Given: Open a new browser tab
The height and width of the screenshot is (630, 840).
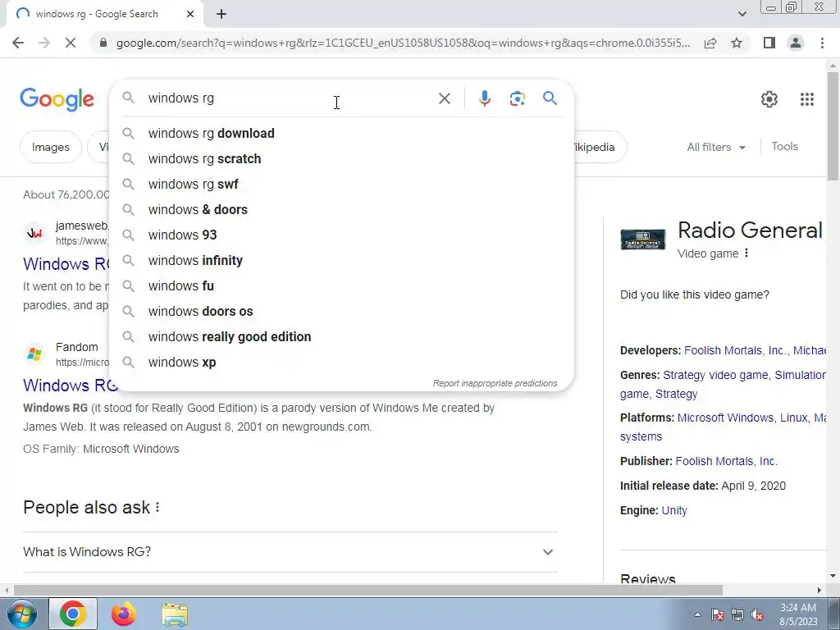Looking at the screenshot, I should 221,14.
